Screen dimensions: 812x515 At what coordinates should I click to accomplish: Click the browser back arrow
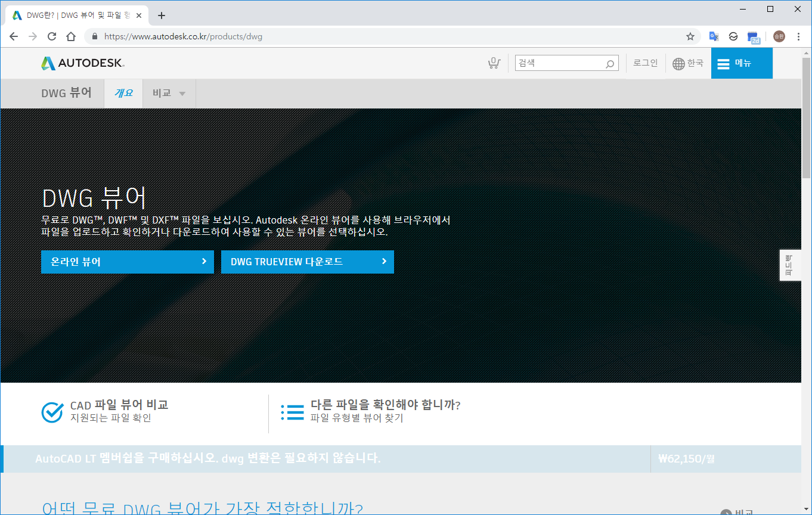tap(14, 36)
